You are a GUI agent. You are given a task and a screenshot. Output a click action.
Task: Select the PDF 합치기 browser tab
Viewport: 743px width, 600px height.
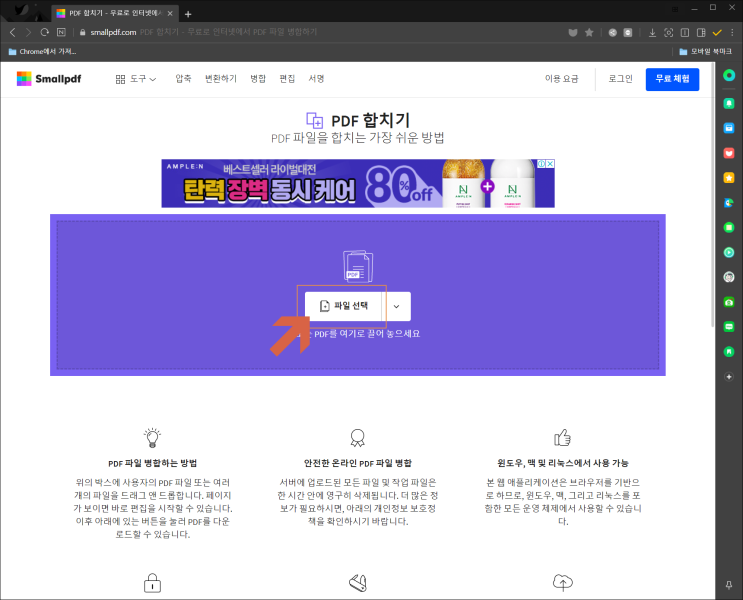pyautogui.click(x=114, y=13)
